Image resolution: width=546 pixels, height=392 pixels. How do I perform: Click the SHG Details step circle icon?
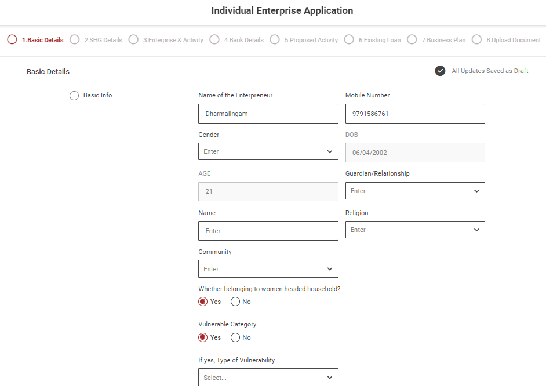74,40
